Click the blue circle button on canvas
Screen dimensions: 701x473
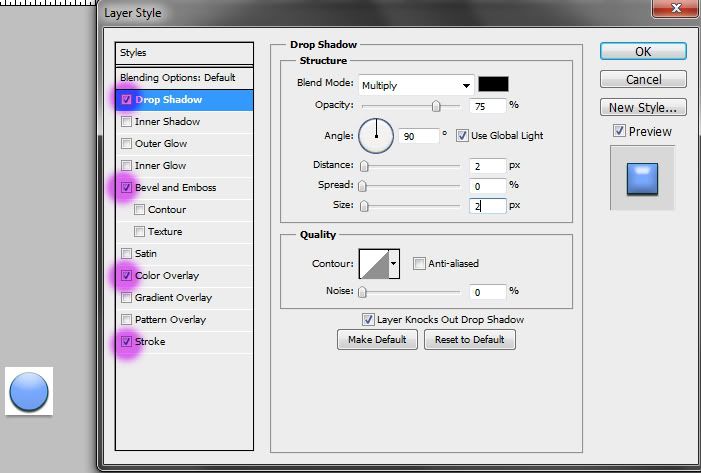tap(29, 392)
